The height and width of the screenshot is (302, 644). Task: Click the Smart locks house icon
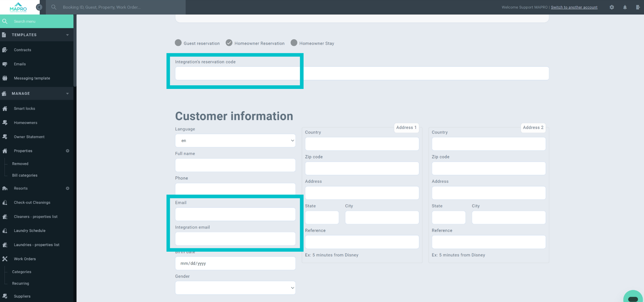[x=5, y=109]
